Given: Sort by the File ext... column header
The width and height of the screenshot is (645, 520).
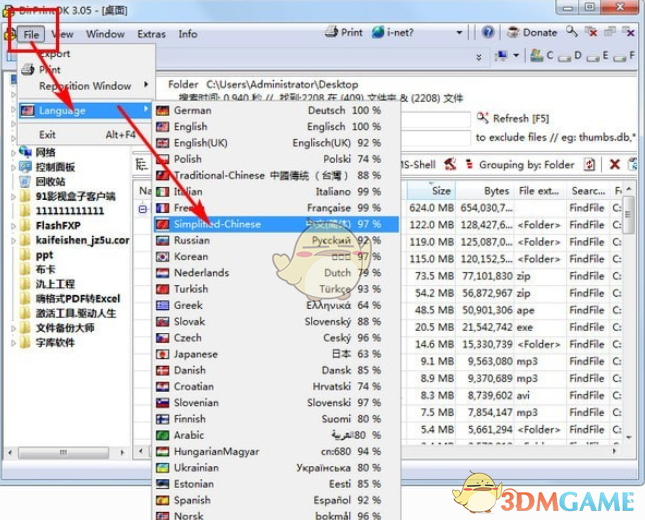Looking at the screenshot, I should point(540,190).
